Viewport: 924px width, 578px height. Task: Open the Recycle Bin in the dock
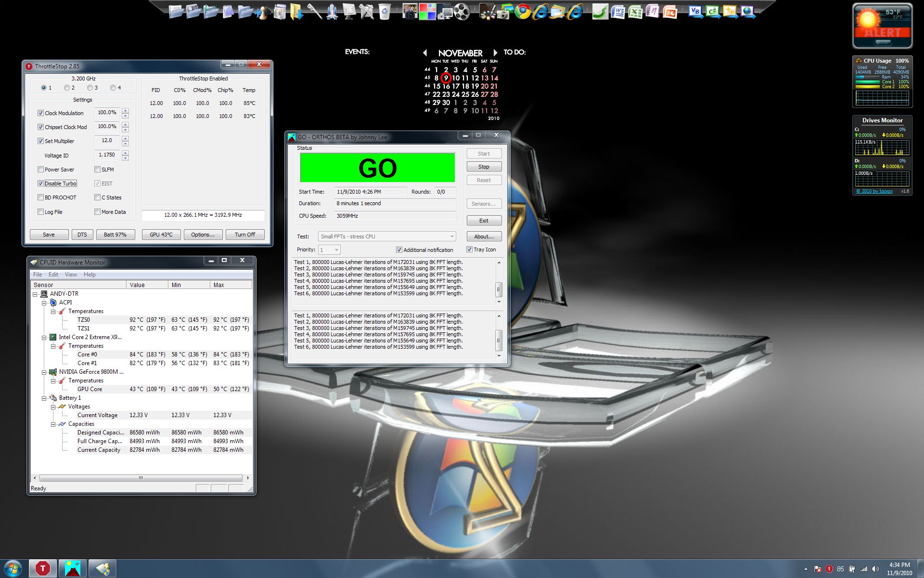tap(385, 12)
